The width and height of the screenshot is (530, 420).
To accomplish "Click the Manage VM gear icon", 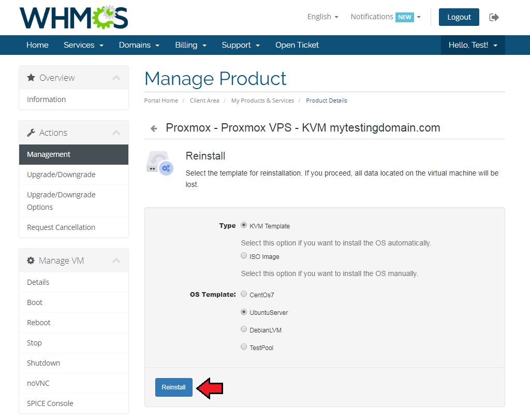I will [x=31, y=260].
